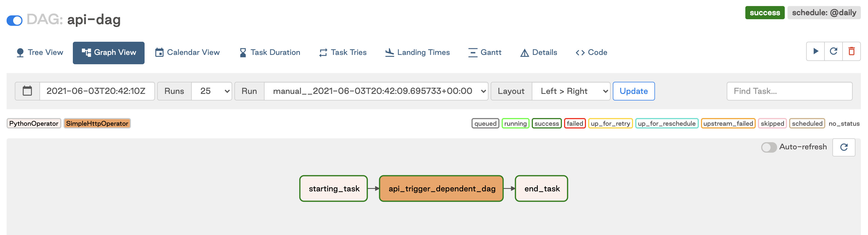The height and width of the screenshot is (235, 868).
Task: Click the SimpleHttpOperator orange legend swatch
Action: (x=97, y=124)
